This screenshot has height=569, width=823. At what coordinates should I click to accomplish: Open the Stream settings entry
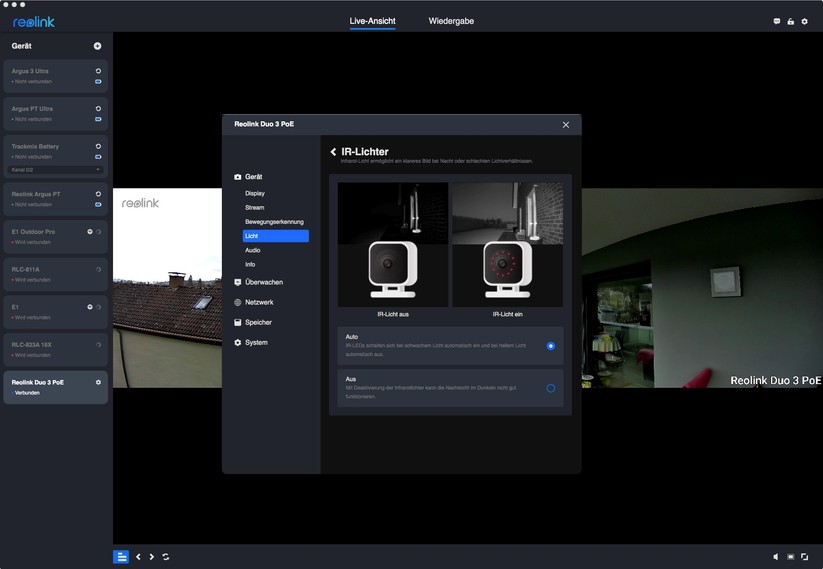pyautogui.click(x=255, y=207)
